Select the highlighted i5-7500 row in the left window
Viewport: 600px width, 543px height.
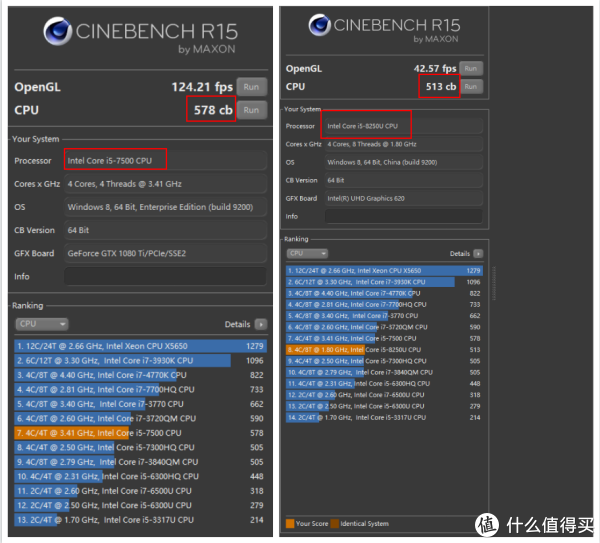[x=140, y=433]
